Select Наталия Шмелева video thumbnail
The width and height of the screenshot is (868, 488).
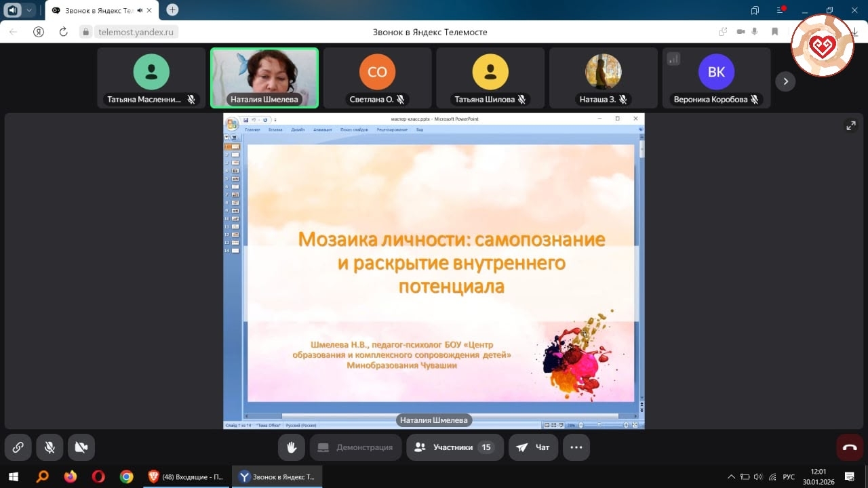264,77
